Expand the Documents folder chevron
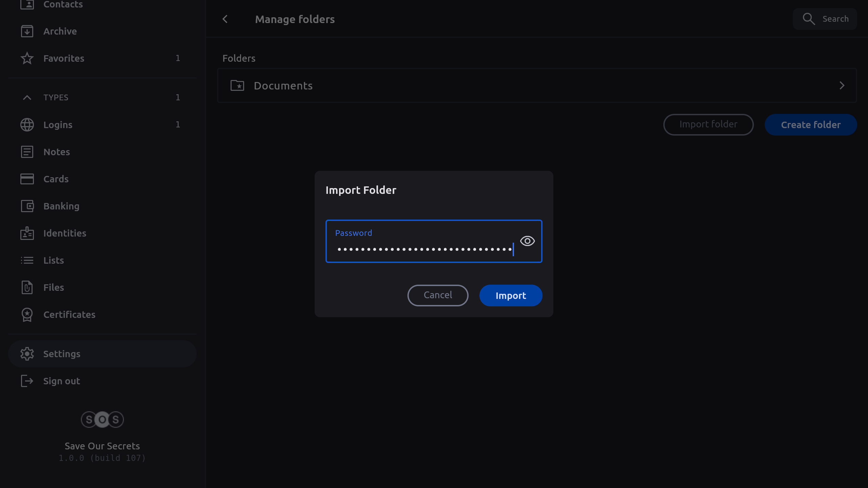The height and width of the screenshot is (488, 868). [842, 86]
